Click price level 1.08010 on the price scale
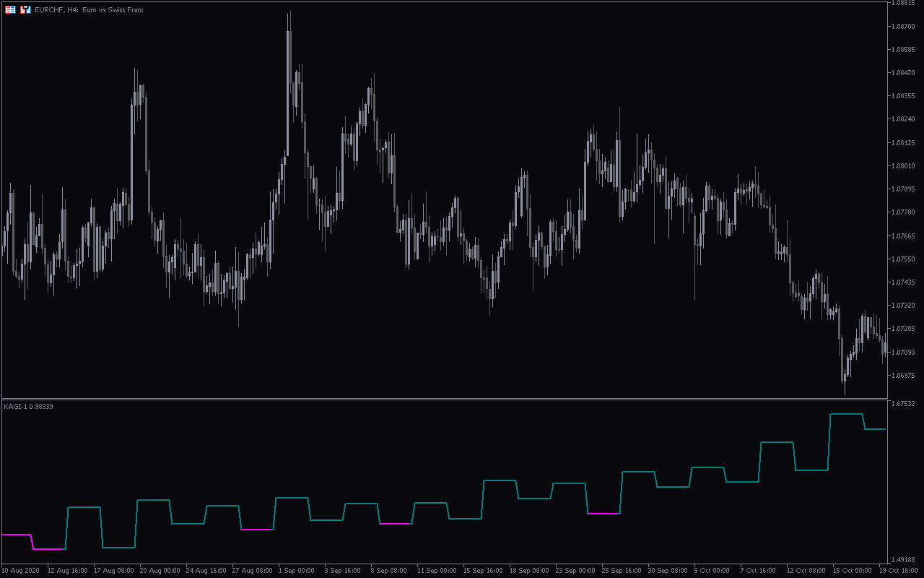The height and width of the screenshot is (578, 924). coord(903,166)
